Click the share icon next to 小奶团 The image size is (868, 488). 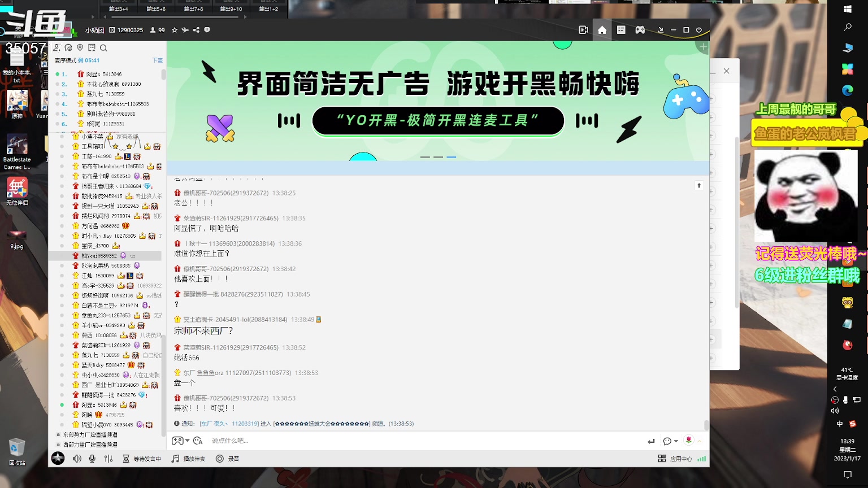click(197, 30)
